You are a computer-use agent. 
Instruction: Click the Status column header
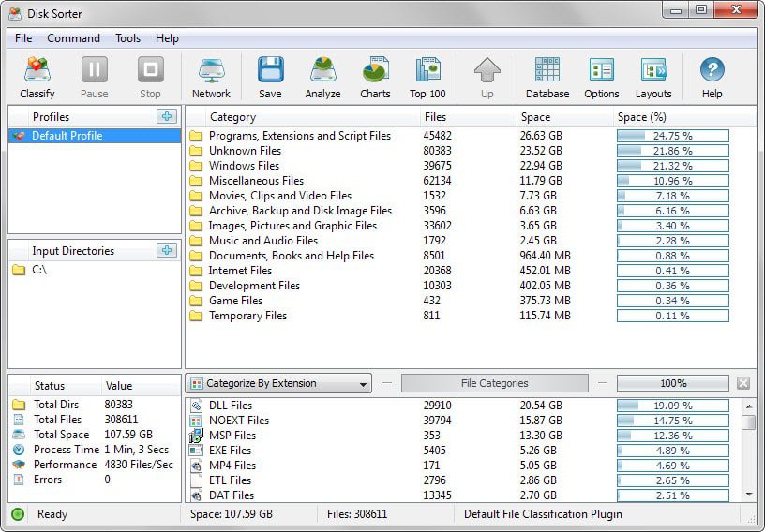(66, 386)
